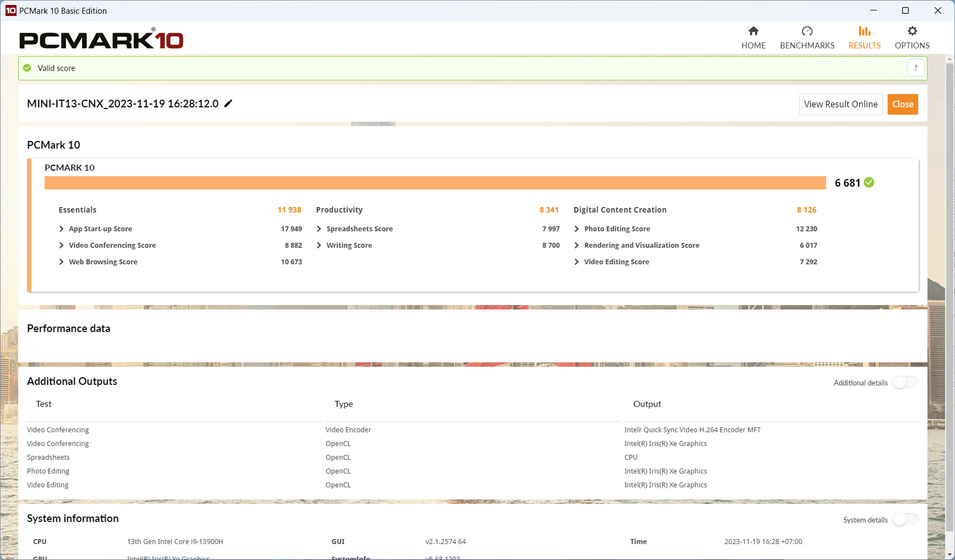
Task: Click the scrollbar up arrow
Action: coord(949,58)
